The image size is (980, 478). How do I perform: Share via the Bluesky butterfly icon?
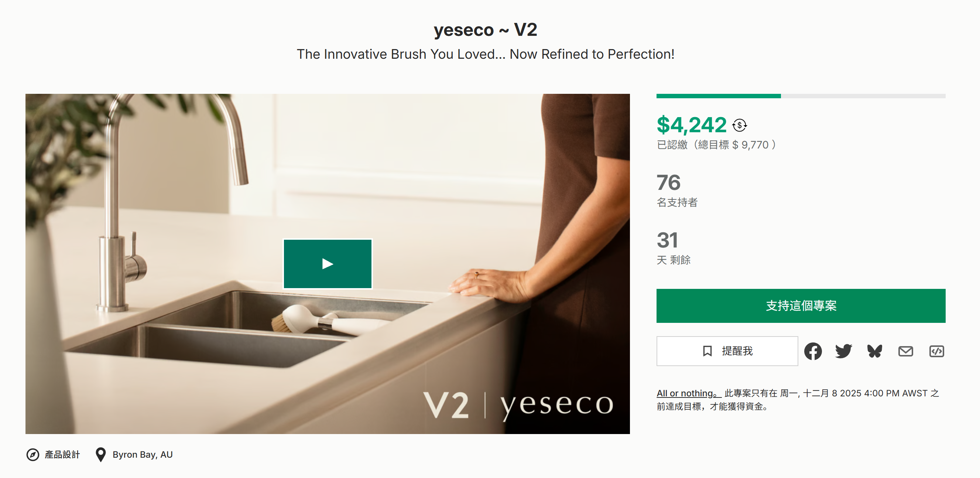coord(874,351)
